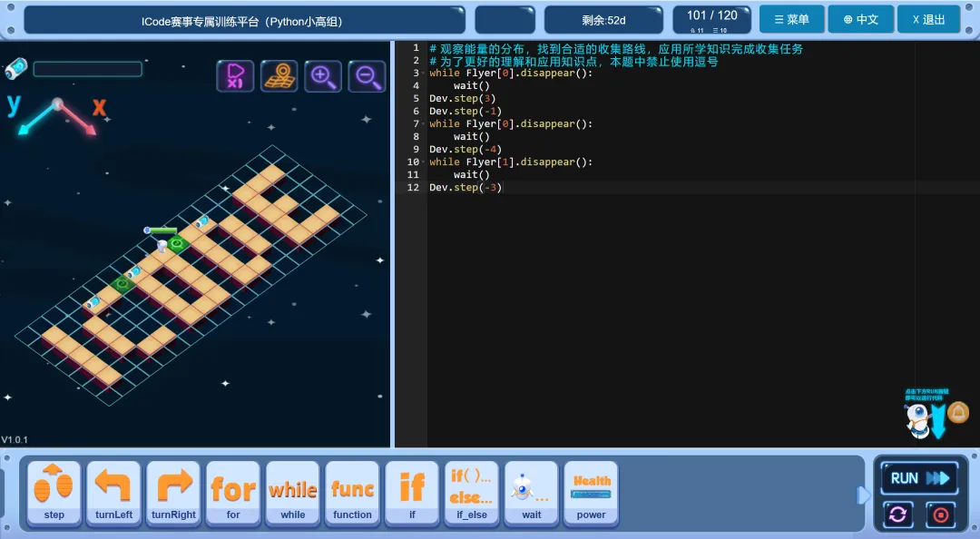This screenshot has height=539, width=980.
Task: Collapse the while block on line 3
Action: point(424,73)
